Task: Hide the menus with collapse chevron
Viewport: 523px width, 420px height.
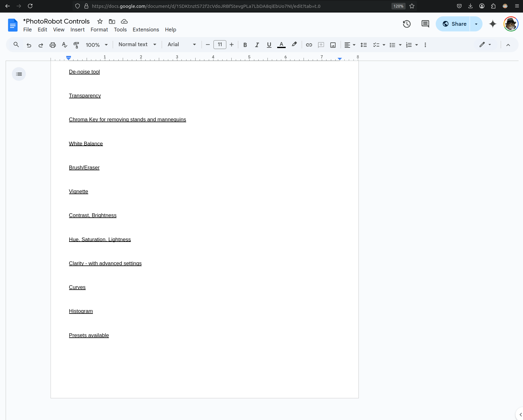Action: pyautogui.click(x=508, y=45)
